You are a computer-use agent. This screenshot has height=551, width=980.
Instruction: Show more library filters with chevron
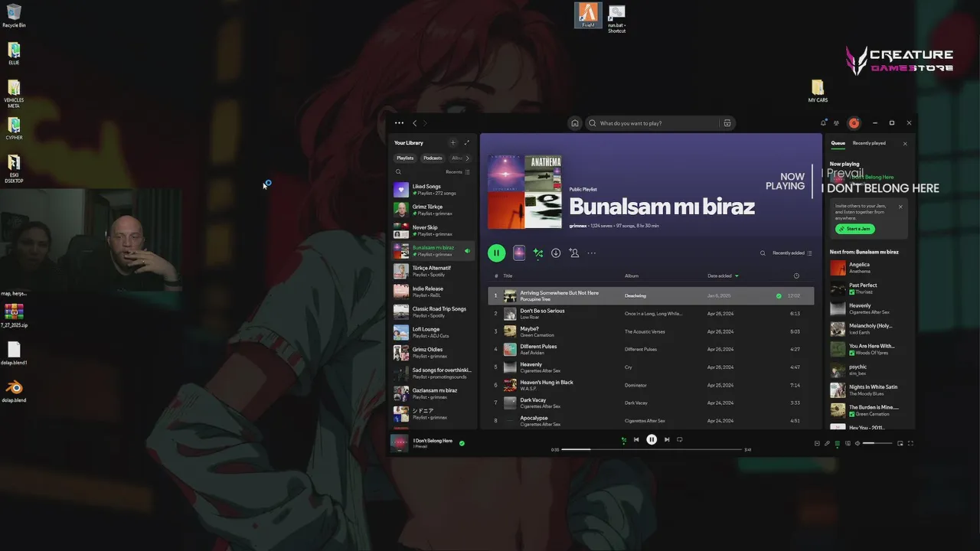[468, 158]
